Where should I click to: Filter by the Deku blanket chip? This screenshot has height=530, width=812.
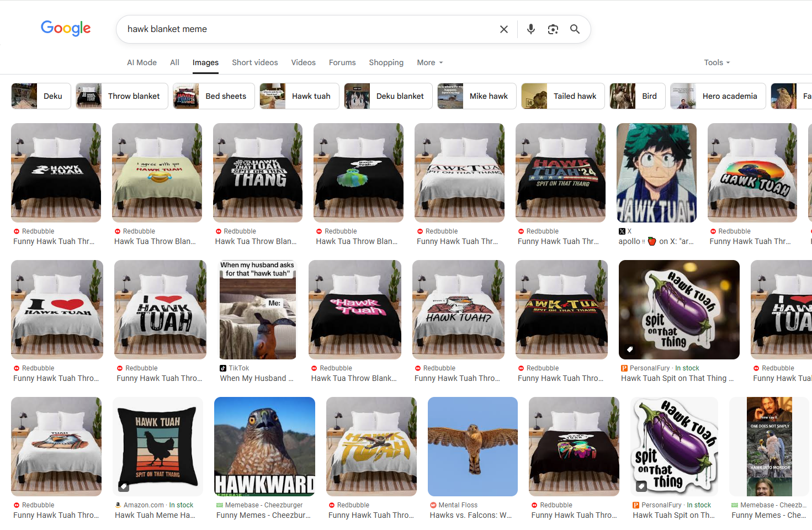pos(388,96)
